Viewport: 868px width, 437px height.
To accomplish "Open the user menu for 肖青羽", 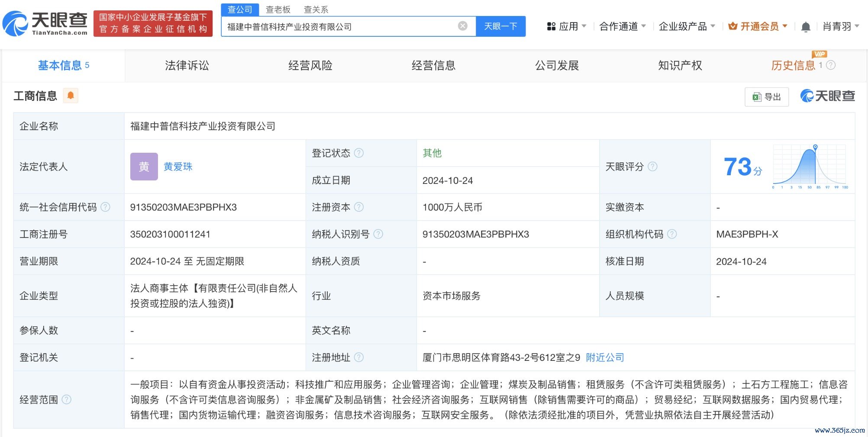I will 841,26.
